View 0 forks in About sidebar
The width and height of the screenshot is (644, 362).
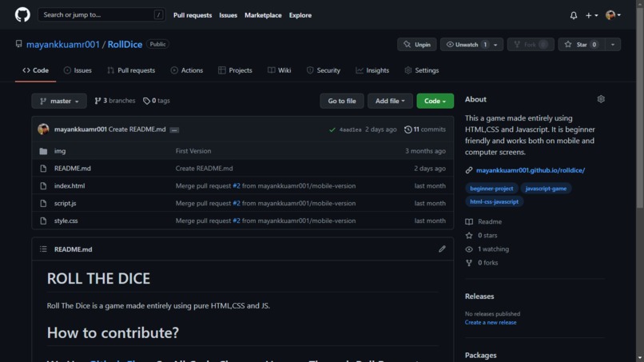pyautogui.click(x=481, y=263)
